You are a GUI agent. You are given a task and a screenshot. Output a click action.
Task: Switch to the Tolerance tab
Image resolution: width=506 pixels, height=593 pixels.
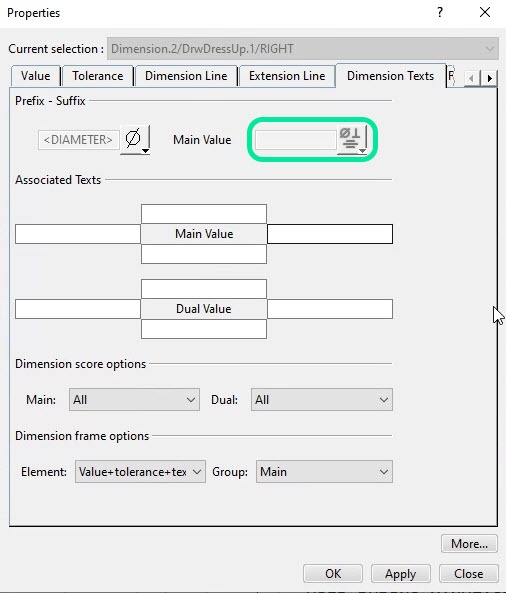pos(98,76)
